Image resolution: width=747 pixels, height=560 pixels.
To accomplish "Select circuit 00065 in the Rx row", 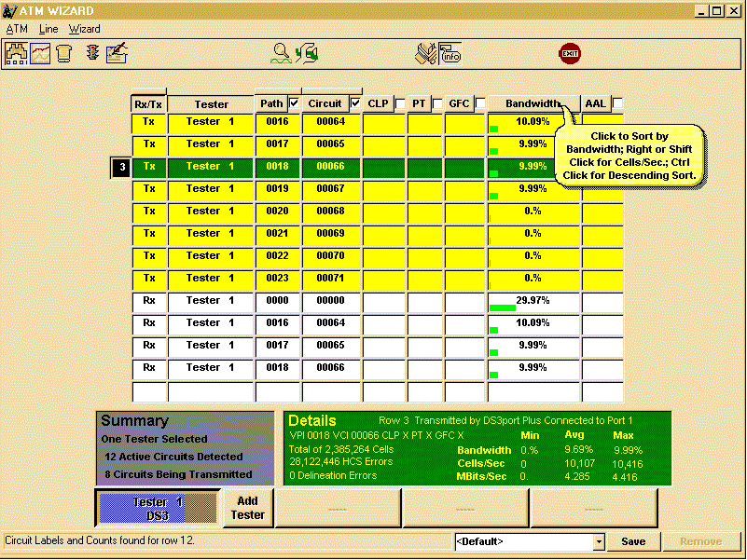I will click(x=331, y=348).
